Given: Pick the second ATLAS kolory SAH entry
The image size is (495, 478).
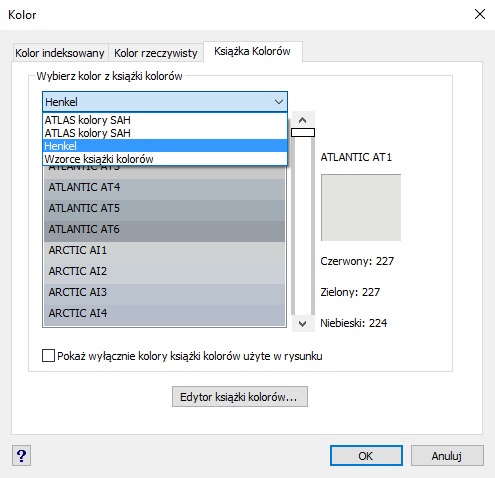Looking at the screenshot, I should click(x=165, y=133).
